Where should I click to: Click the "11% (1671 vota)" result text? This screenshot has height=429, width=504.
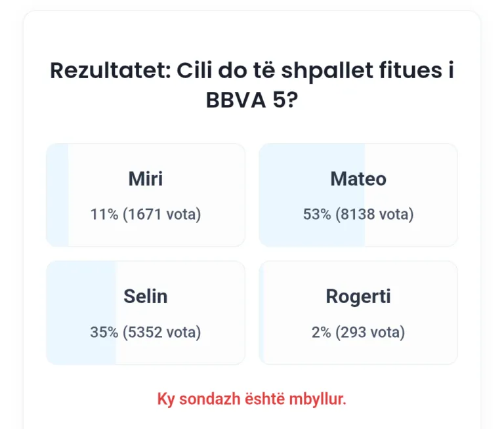(x=146, y=214)
